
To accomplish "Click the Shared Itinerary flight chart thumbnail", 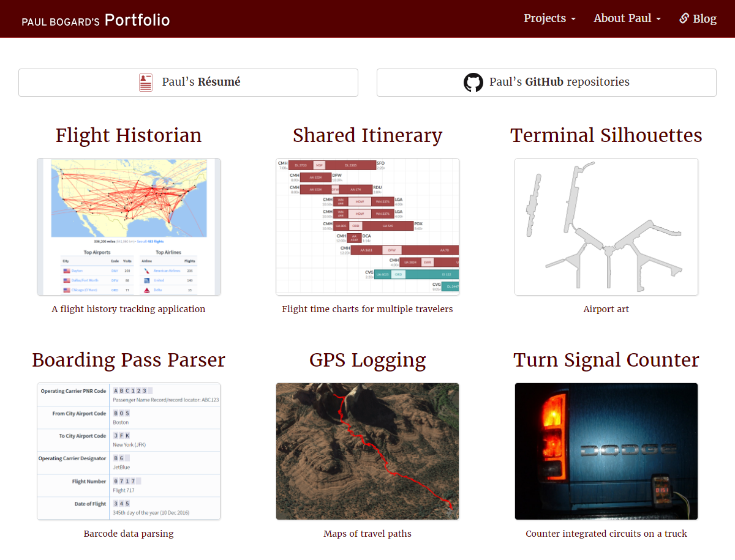I will tap(367, 227).
